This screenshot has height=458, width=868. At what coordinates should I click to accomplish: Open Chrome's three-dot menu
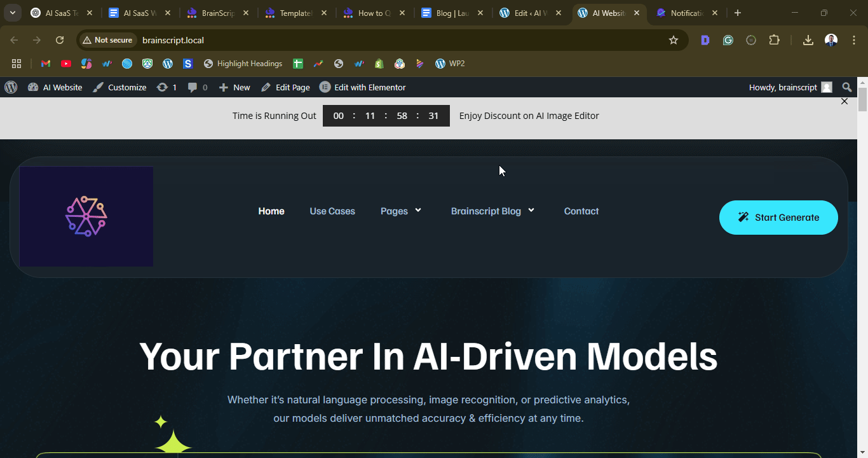pos(853,40)
